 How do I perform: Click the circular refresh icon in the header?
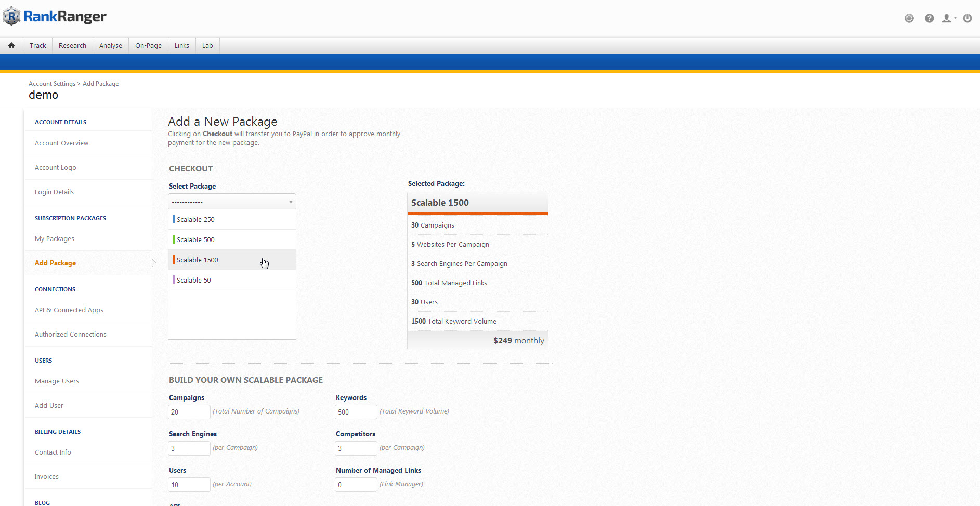click(909, 18)
